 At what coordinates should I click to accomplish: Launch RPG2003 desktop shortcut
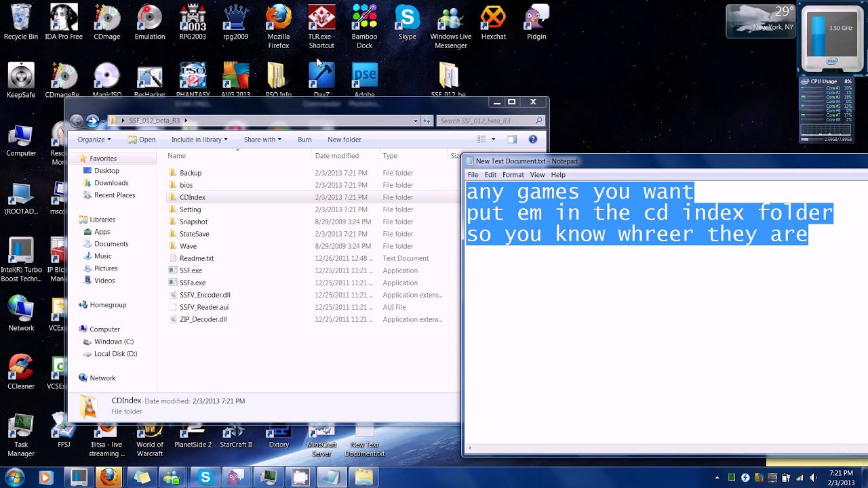coord(193,22)
